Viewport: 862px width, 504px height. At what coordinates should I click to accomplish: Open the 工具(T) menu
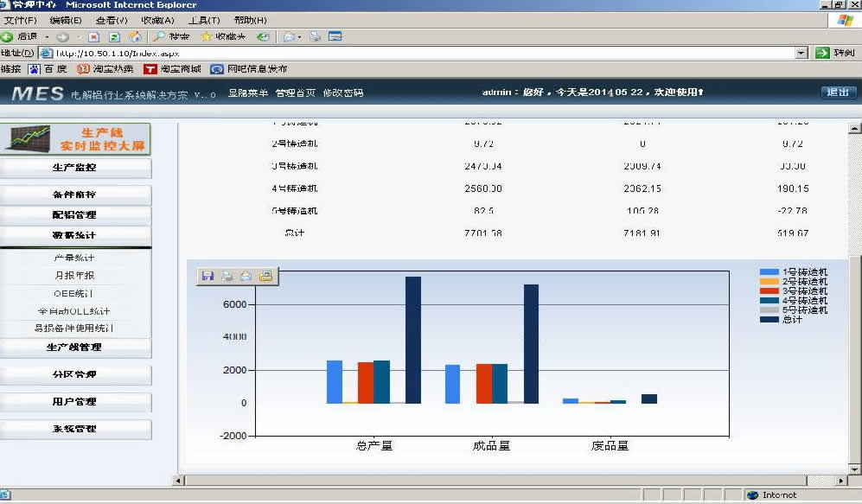[204, 20]
